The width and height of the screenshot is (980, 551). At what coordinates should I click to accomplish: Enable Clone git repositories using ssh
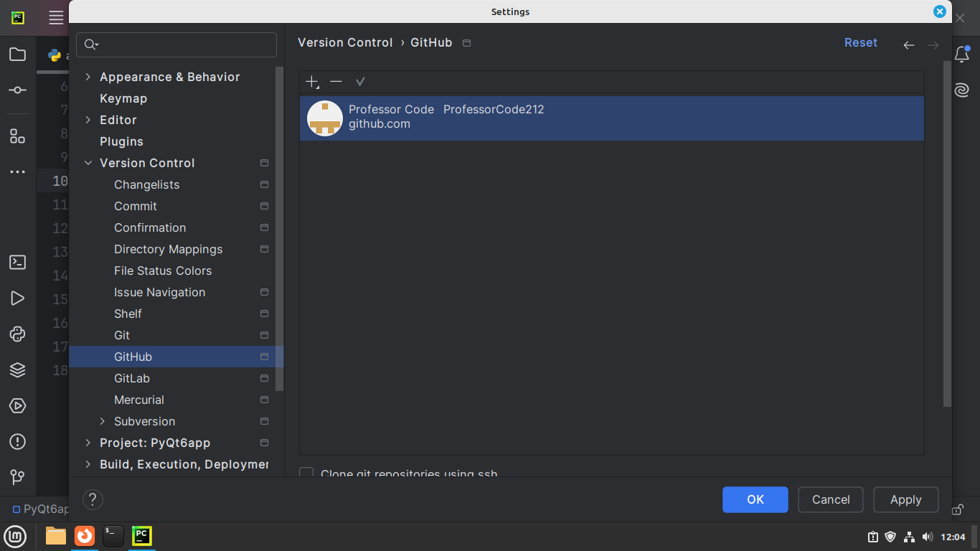pyautogui.click(x=306, y=473)
